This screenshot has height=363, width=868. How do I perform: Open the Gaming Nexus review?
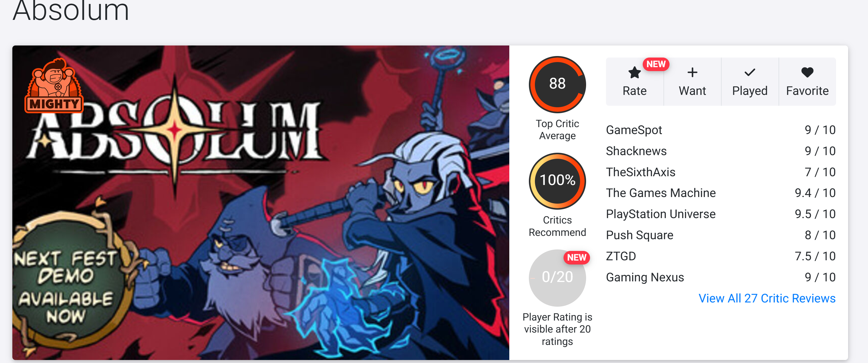pos(721,277)
